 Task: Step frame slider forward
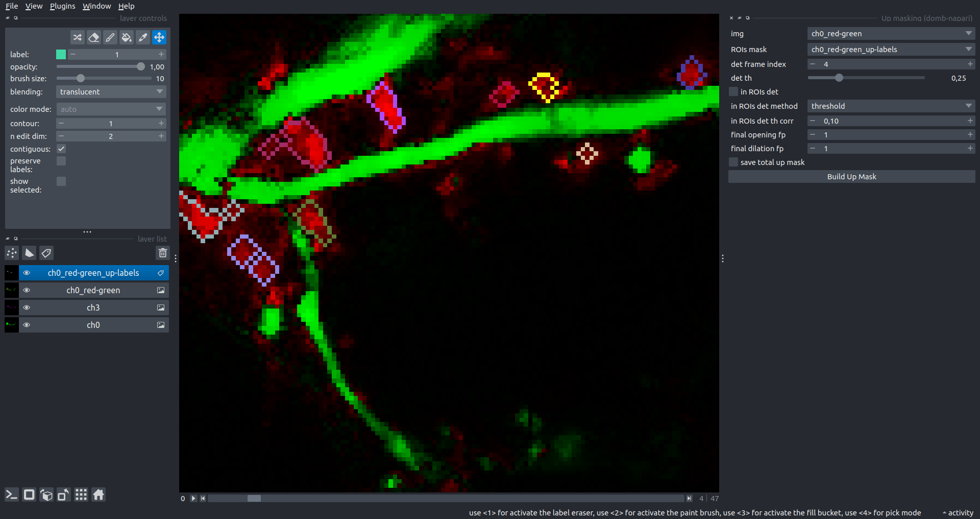click(689, 499)
